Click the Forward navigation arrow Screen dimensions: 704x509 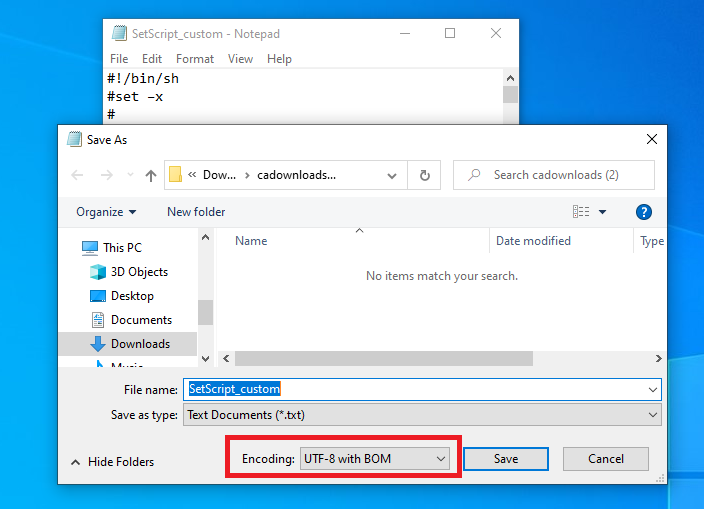pyautogui.click(x=106, y=175)
